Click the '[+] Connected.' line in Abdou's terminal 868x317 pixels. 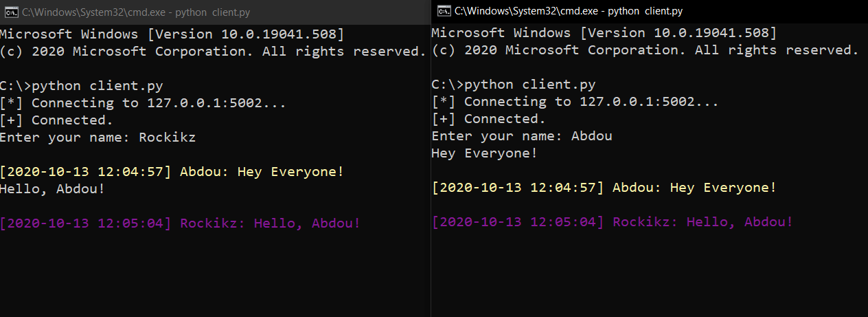(488, 119)
